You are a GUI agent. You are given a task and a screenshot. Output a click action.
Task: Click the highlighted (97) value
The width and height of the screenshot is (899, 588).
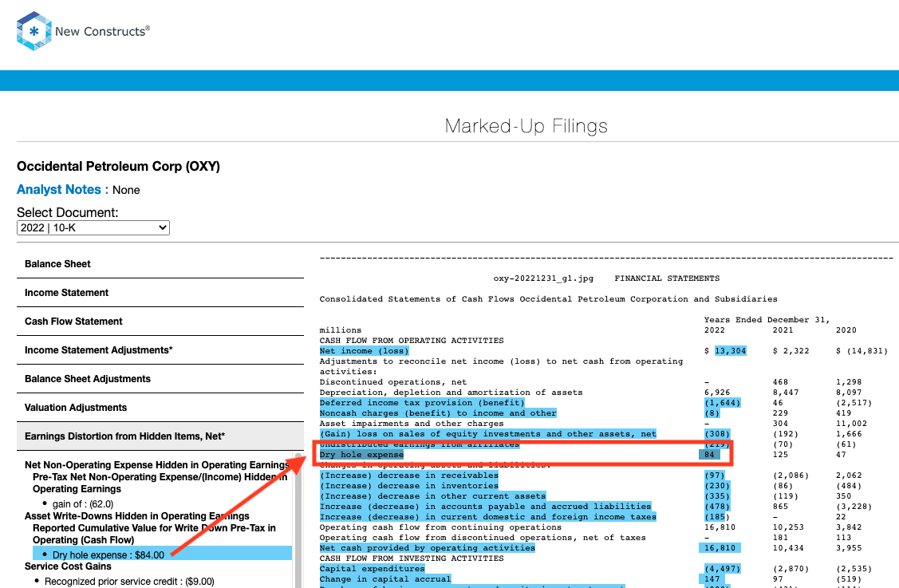click(715, 476)
